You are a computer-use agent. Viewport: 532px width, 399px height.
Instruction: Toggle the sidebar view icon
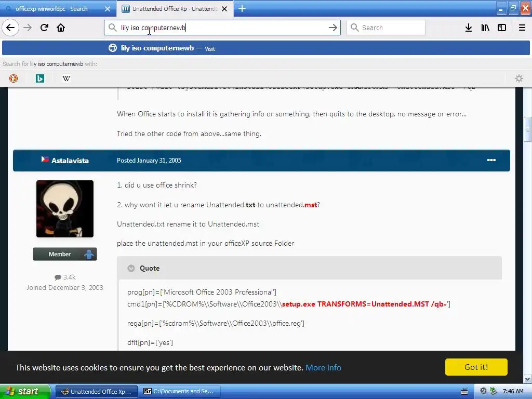click(x=502, y=28)
